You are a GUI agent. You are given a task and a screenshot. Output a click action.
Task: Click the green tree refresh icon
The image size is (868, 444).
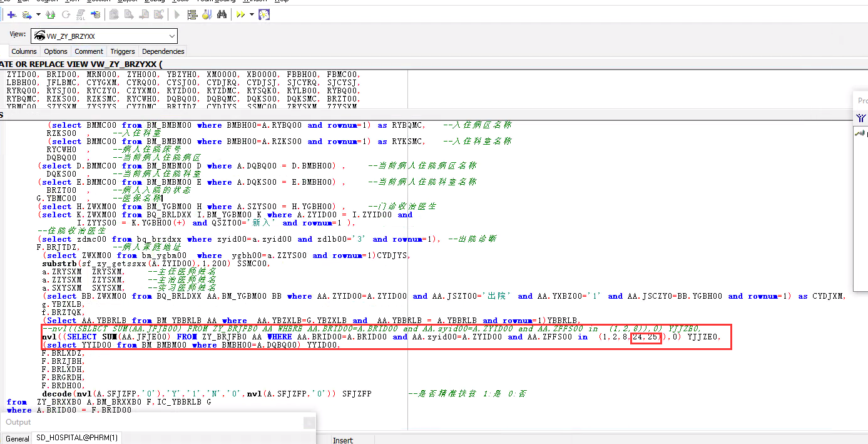51,14
